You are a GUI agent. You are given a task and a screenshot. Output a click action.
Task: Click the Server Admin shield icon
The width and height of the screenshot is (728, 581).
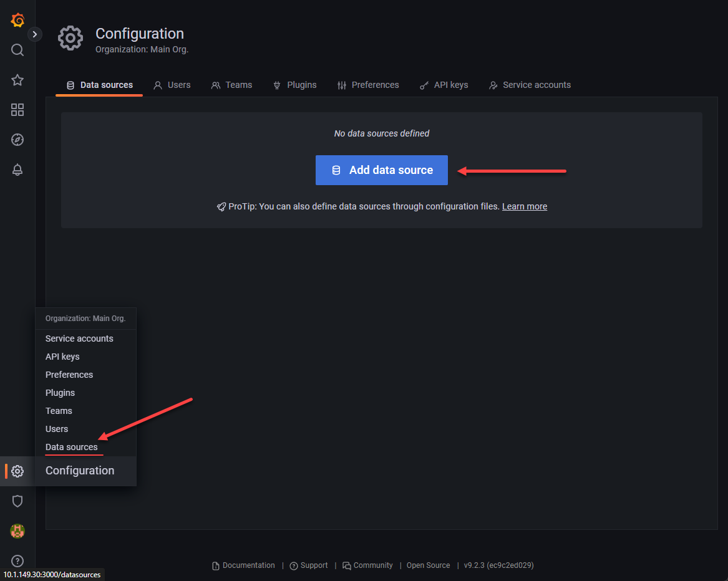click(17, 501)
